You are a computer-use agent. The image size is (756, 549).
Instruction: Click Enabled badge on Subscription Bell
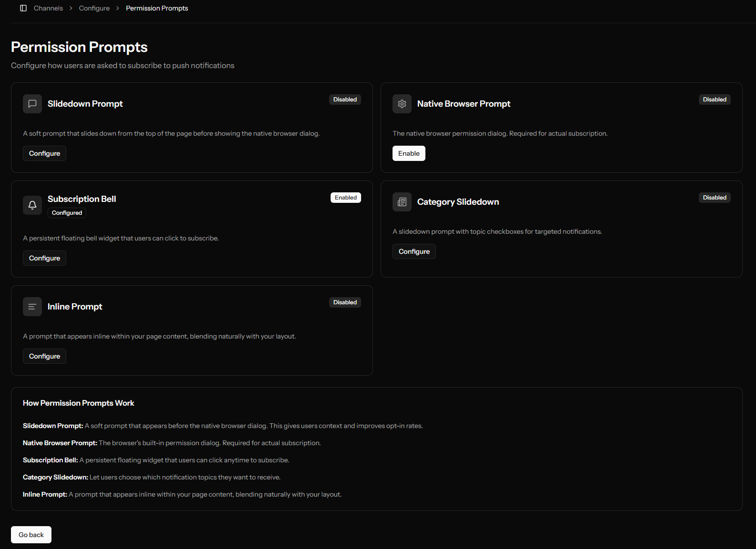tap(345, 198)
